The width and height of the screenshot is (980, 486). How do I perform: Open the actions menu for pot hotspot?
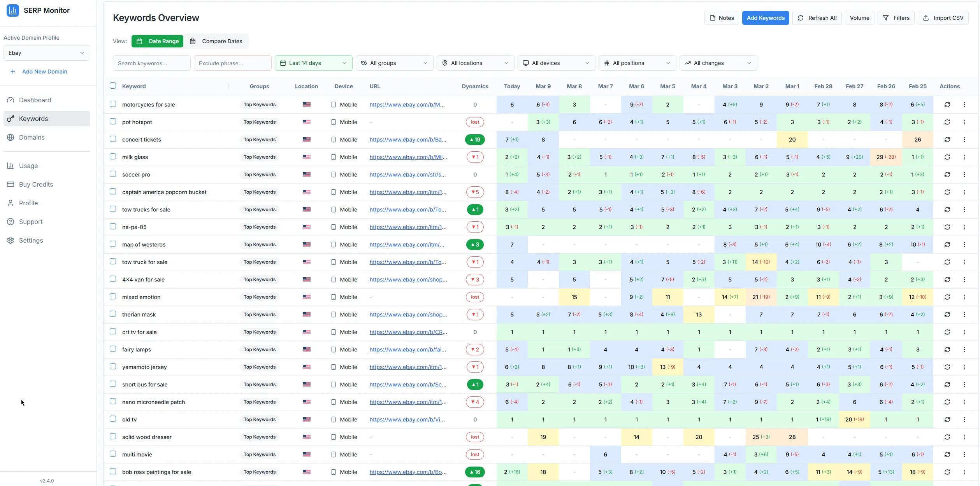964,122
